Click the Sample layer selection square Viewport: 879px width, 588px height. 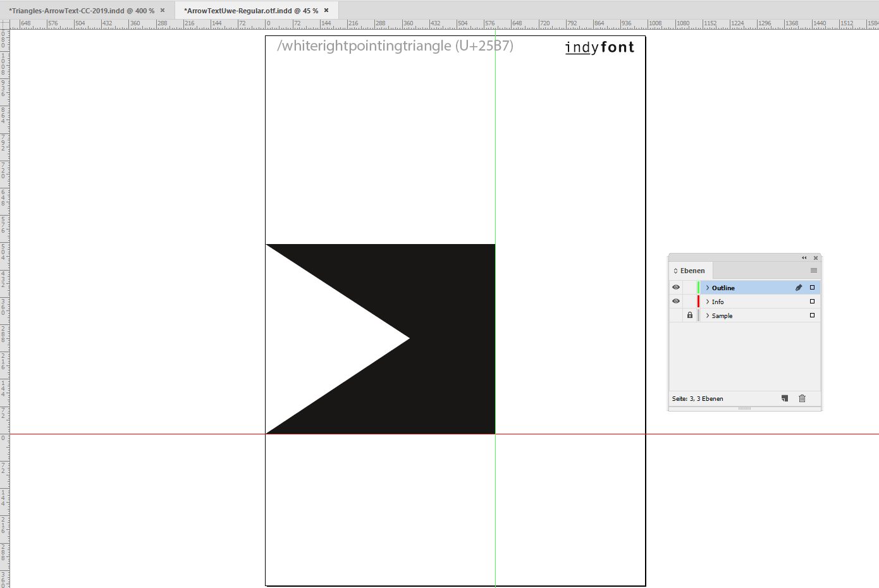(x=813, y=315)
